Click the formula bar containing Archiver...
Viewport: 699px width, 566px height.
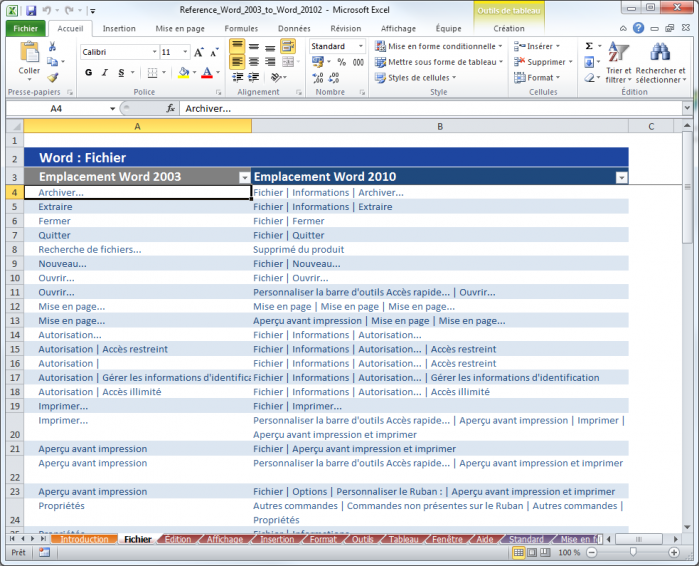[431, 109]
